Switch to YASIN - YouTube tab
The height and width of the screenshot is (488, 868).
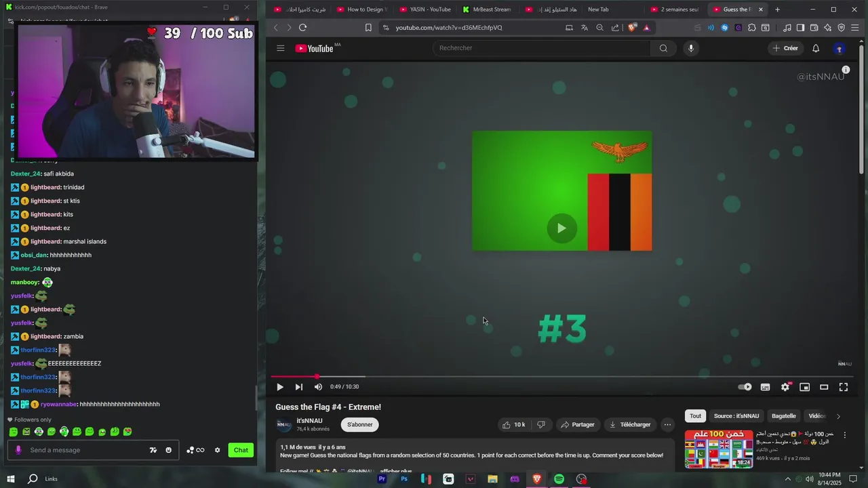(x=425, y=9)
